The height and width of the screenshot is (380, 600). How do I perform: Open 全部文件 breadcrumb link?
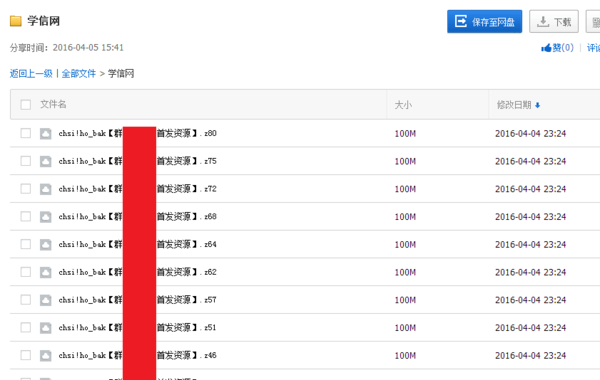79,73
